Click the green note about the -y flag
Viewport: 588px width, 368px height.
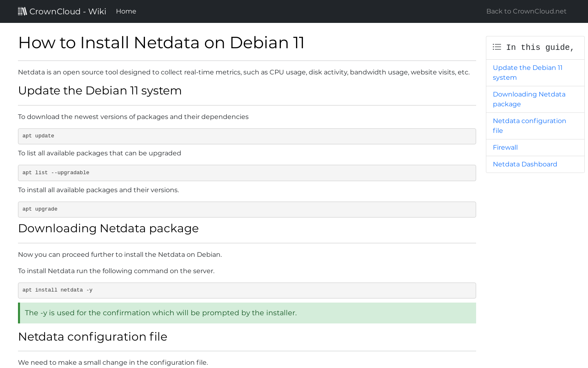tap(247, 313)
